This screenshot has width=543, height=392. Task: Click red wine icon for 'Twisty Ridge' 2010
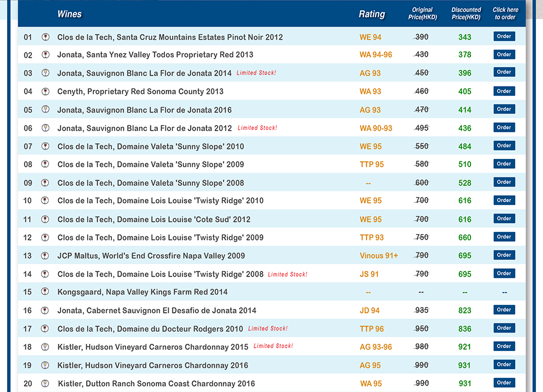pyautogui.click(x=45, y=200)
